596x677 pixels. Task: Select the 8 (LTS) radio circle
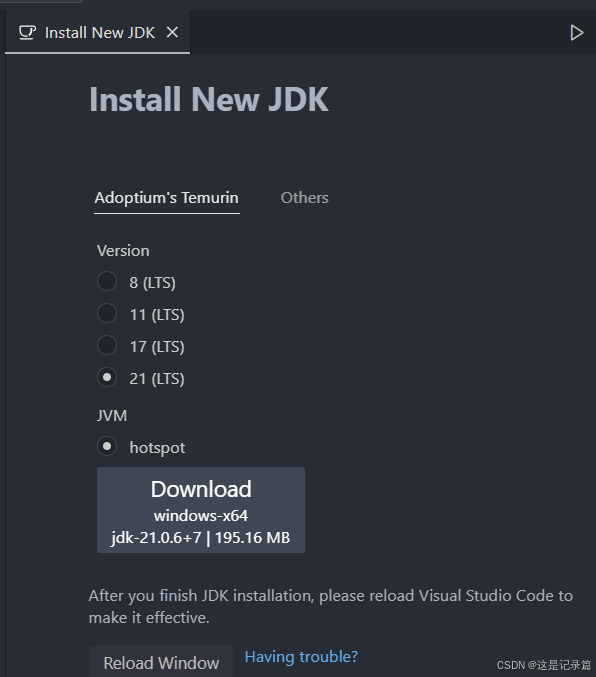pyautogui.click(x=107, y=282)
